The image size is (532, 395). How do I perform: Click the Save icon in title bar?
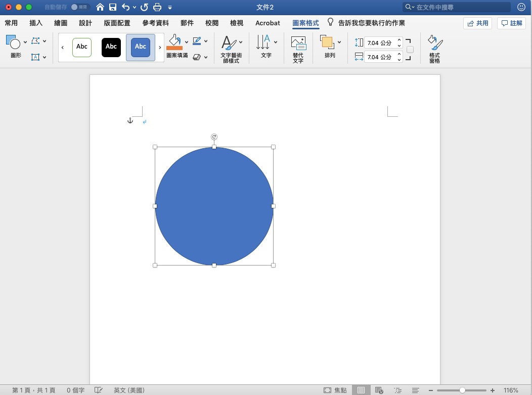(113, 7)
